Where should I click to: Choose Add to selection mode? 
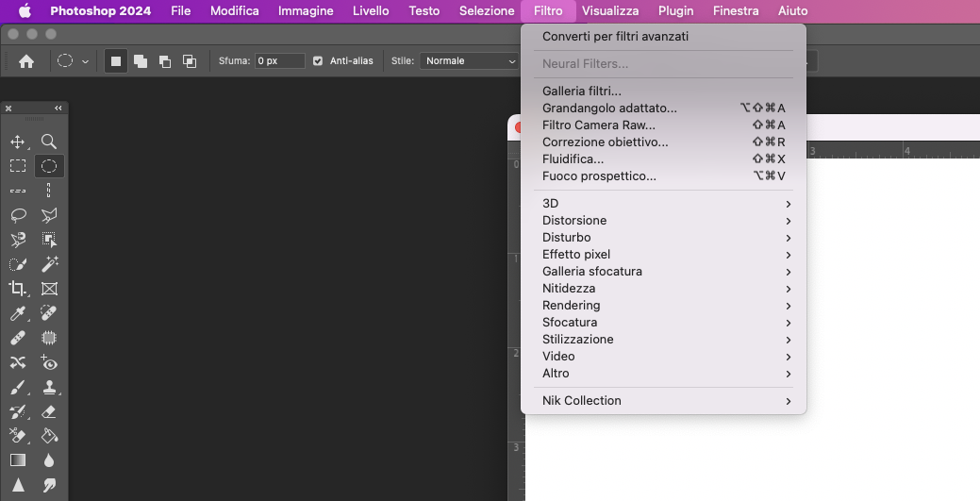click(141, 60)
